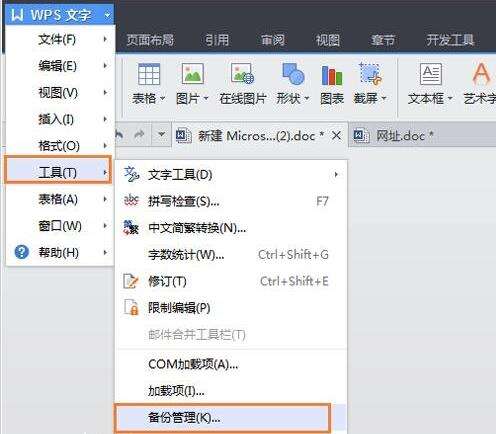Image resolution: width=496 pixels, height=434 pixels.
Task: Click the 艺术字 word art icon
Action: (x=481, y=74)
